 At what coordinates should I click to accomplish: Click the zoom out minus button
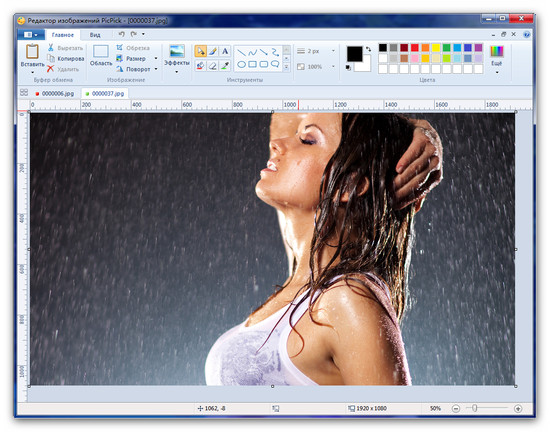[x=455, y=409]
